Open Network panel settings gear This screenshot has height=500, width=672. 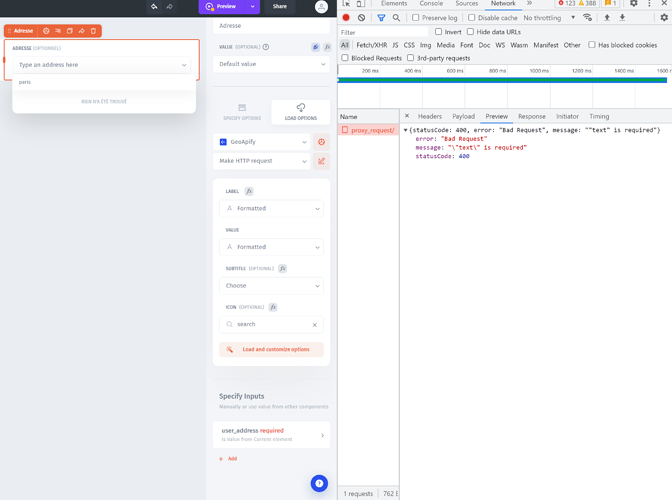pos(664,18)
